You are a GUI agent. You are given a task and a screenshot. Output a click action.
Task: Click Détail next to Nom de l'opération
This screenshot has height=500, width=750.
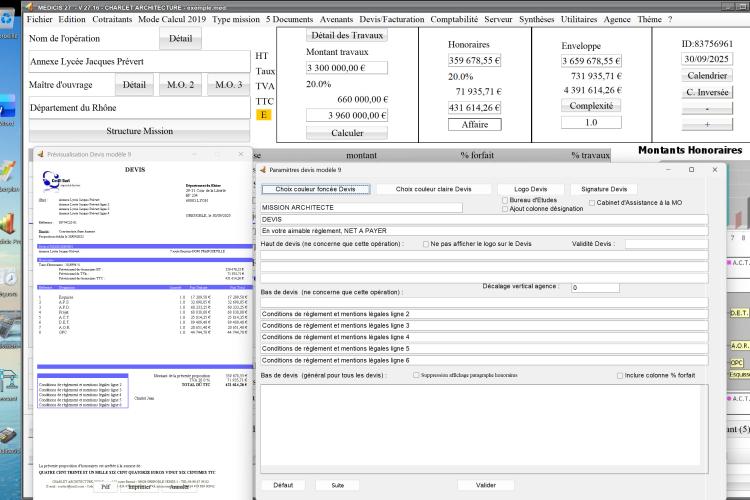(x=180, y=38)
